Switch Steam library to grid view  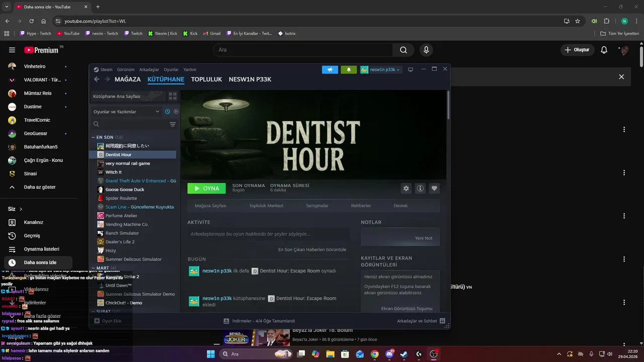tap(173, 96)
